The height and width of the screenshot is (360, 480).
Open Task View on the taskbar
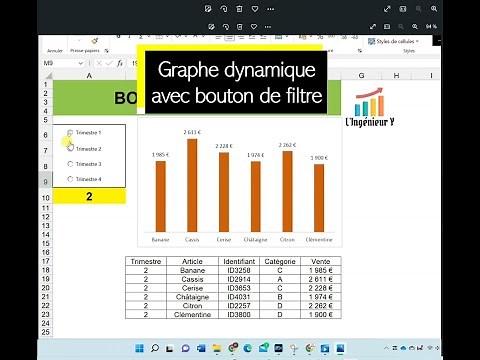click(x=170, y=349)
